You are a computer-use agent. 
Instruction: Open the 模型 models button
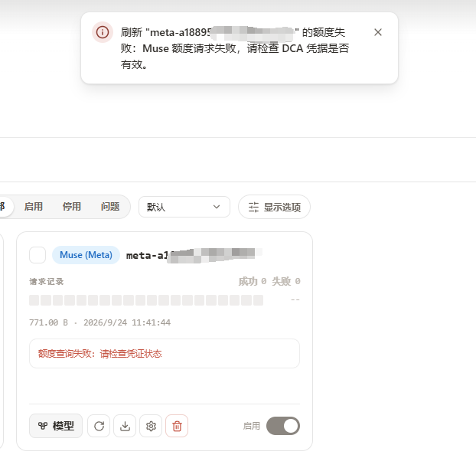[56, 426]
